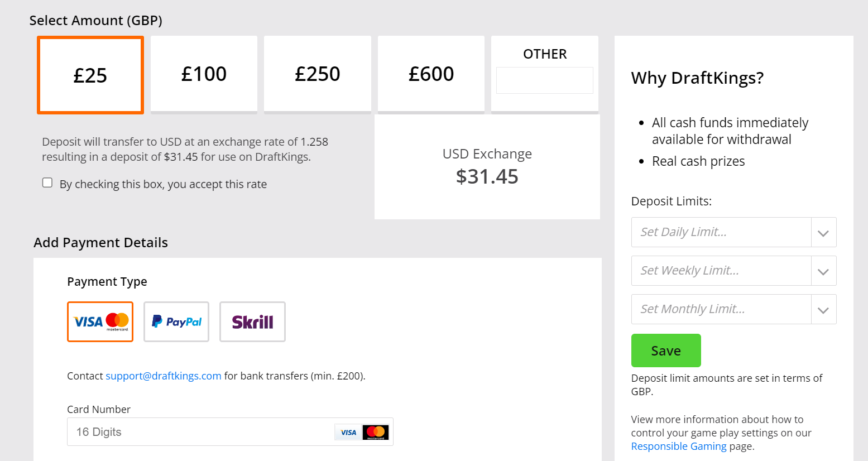Pick the £600 deposit amount
868x461 pixels.
point(431,74)
